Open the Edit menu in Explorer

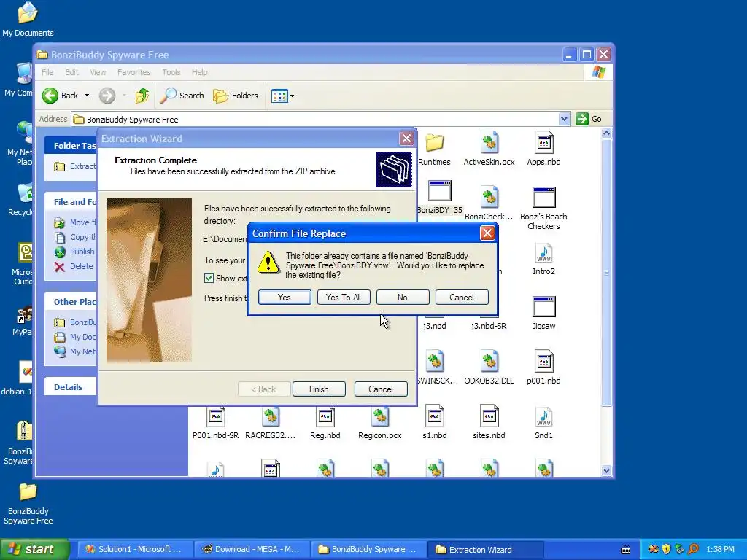coord(72,72)
